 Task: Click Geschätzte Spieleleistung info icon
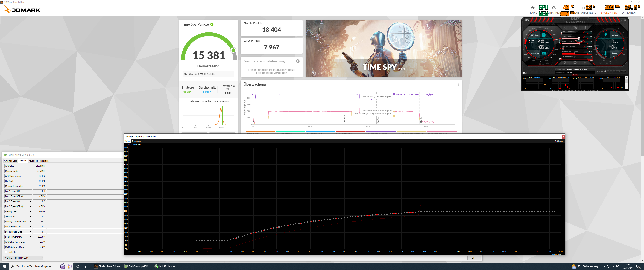[x=297, y=61]
